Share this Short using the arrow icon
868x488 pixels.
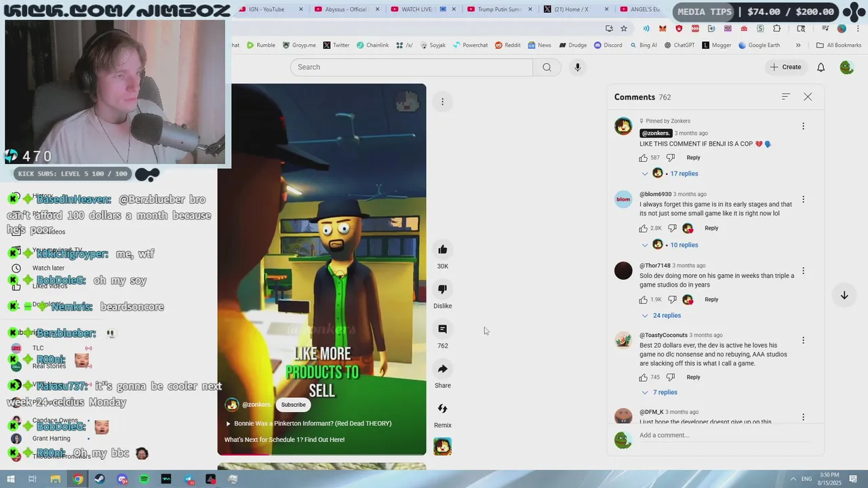click(x=442, y=369)
